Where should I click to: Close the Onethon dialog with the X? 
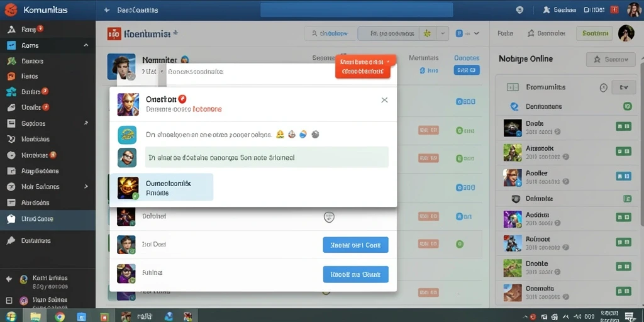click(x=384, y=100)
